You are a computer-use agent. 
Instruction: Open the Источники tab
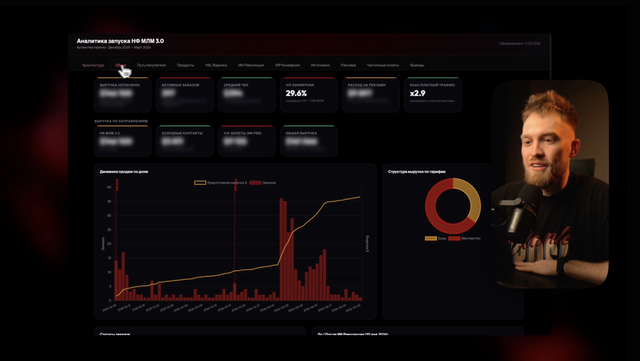(x=320, y=65)
